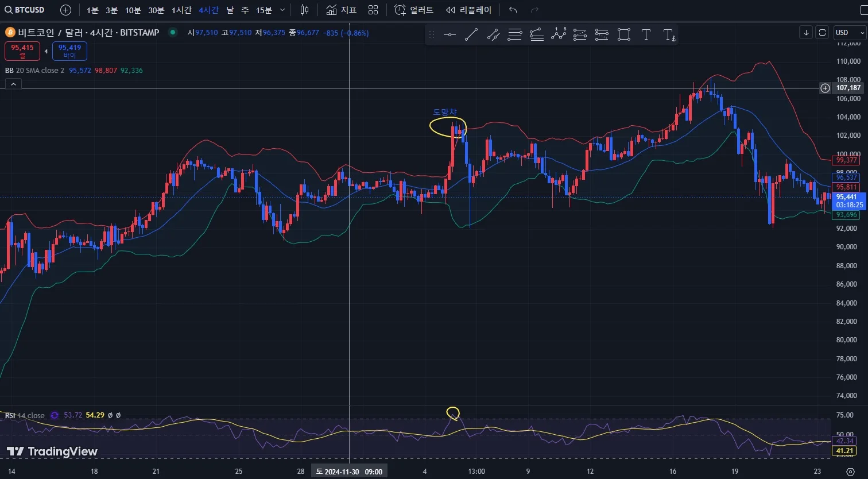Open the indicator templates grid icon

(373, 10)
